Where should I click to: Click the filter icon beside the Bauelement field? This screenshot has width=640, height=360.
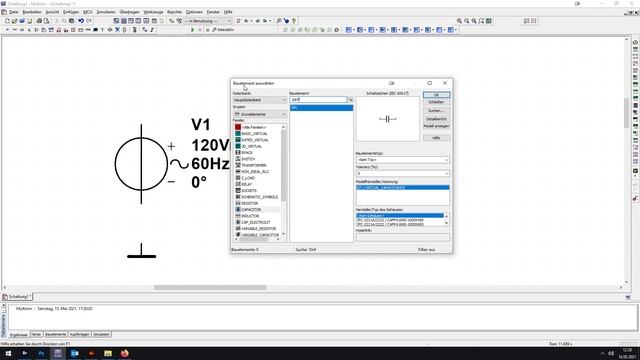tap(350, 100)
